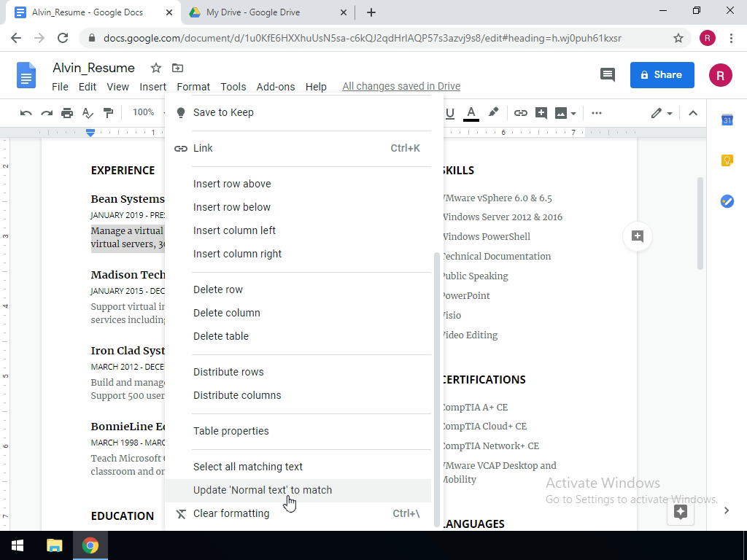Click the Print icon
The image size is (747, 560).
pyautogui.click(x=67, y=113)
